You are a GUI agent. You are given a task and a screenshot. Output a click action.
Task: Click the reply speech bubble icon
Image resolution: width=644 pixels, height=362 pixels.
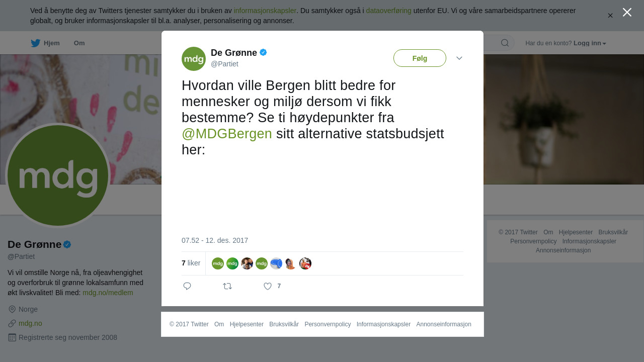187,286
